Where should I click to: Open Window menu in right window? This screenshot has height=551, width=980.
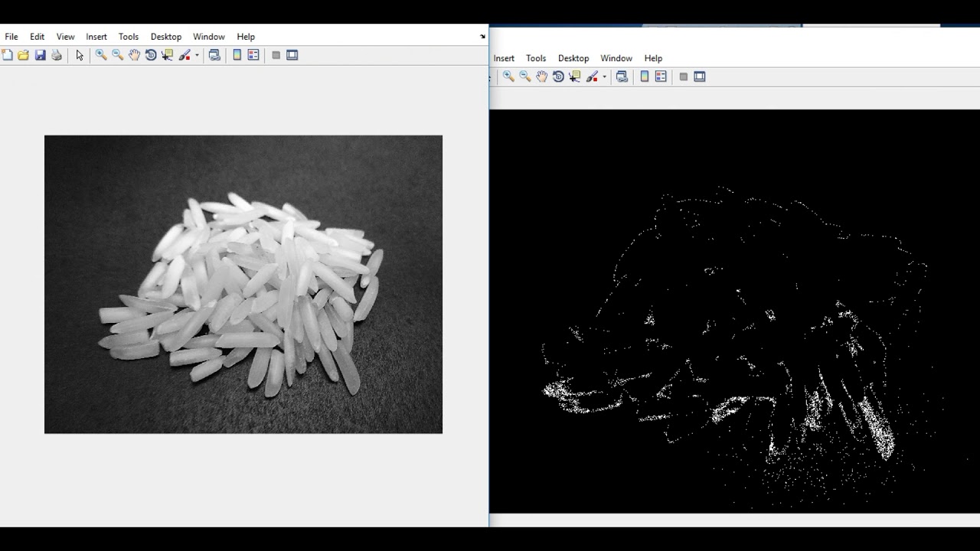(616, 58)
